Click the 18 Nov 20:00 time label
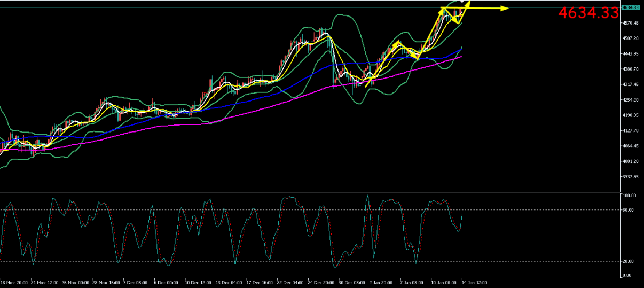Screen dimensions: 644x288 coord(14,282)
